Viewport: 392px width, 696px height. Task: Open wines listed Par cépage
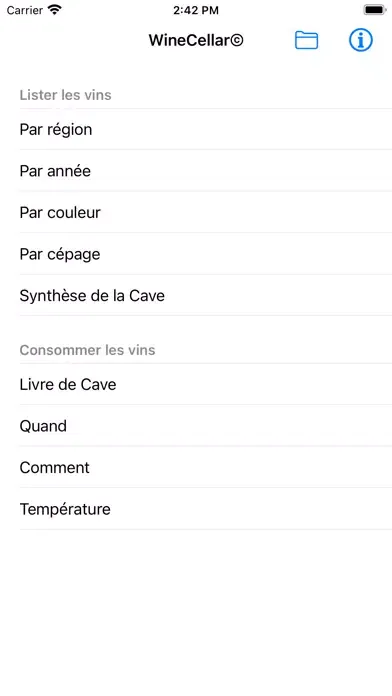tap(196, 254)
